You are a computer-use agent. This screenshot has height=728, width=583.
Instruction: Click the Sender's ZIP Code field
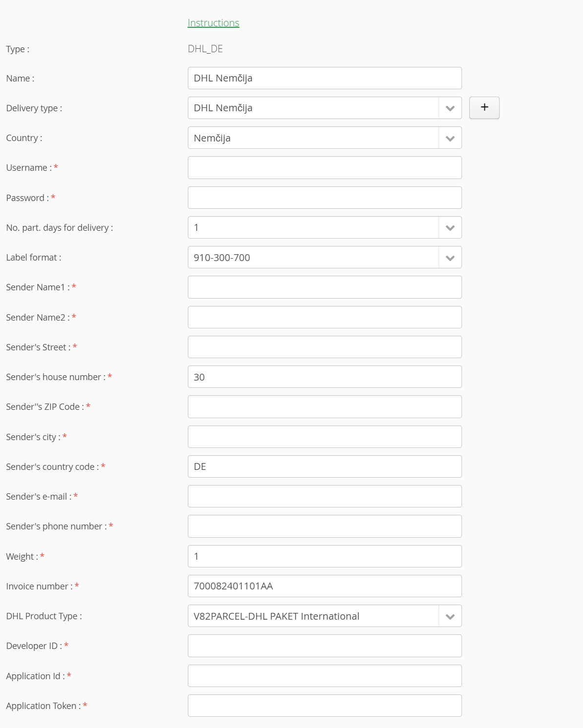pyautogui.click(x=324, y=406)
